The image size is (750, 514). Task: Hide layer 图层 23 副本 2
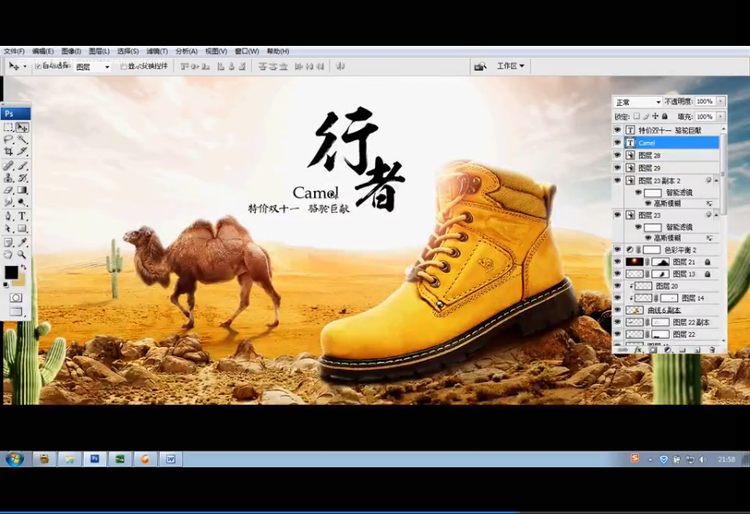(618, 180)
